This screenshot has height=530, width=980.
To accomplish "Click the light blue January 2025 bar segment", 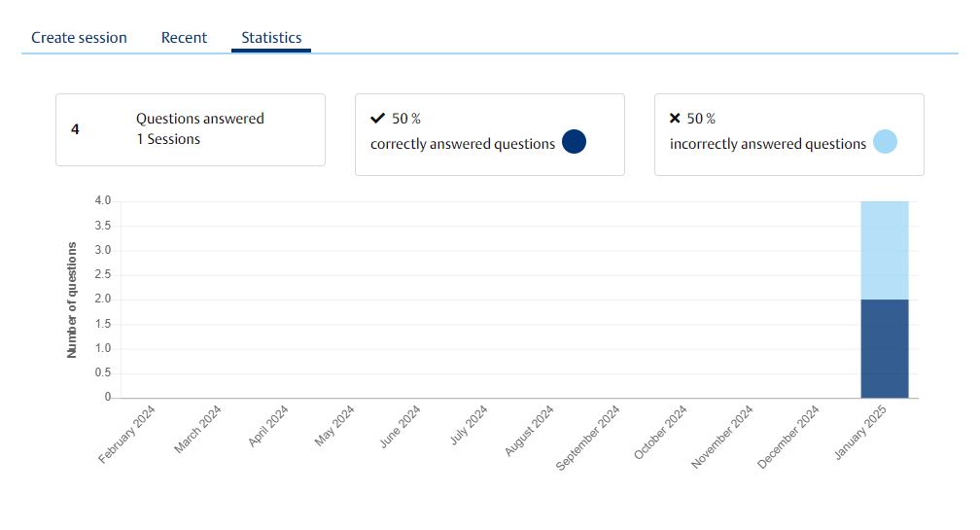I will point(884,250).
